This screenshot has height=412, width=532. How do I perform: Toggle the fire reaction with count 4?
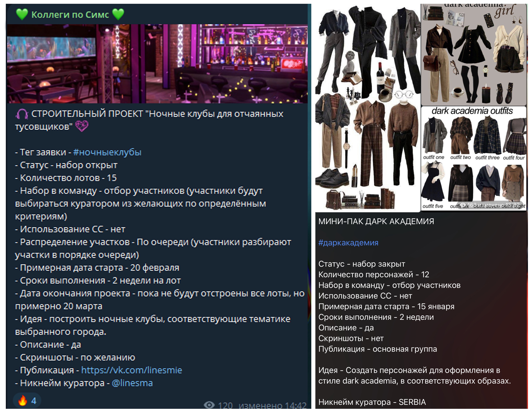(27, 401)
